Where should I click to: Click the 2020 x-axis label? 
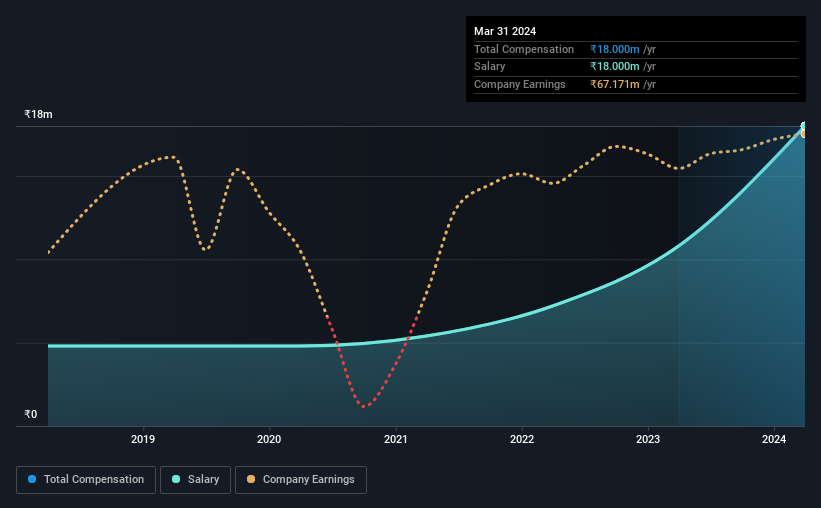click(269, 439)
